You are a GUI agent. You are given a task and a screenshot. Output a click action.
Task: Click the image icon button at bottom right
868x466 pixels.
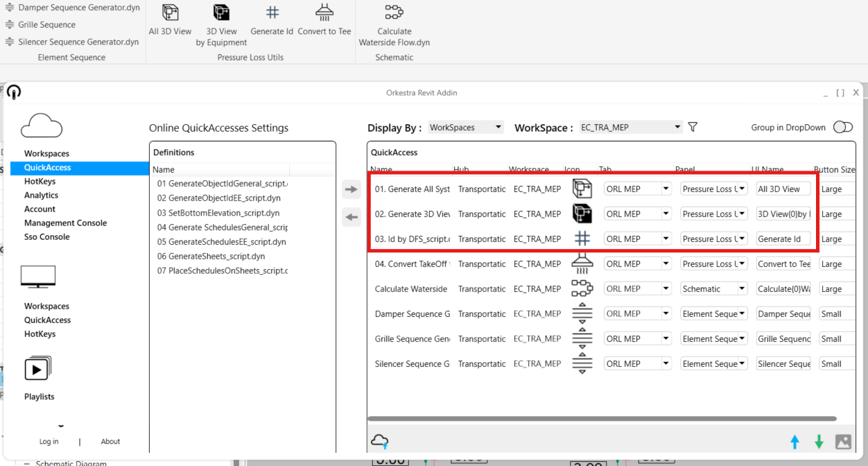click(x=843, y=442)
